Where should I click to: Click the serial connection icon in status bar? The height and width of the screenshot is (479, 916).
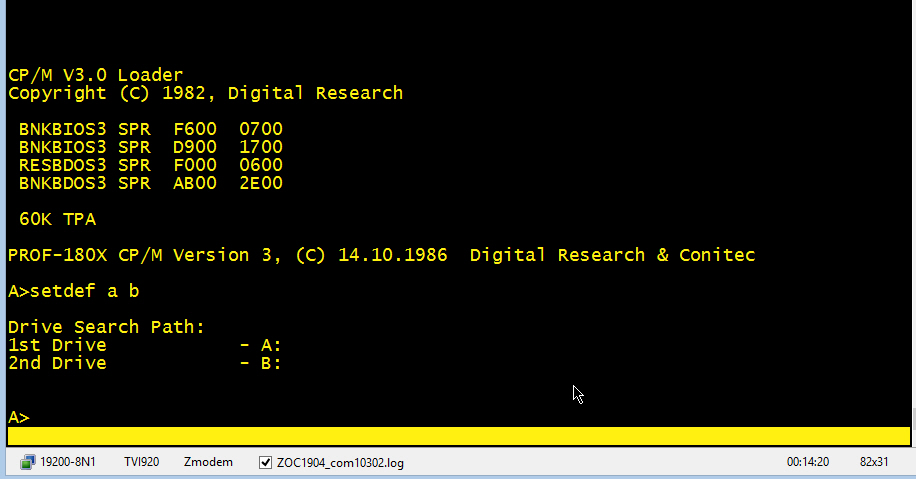coord(26,462)
